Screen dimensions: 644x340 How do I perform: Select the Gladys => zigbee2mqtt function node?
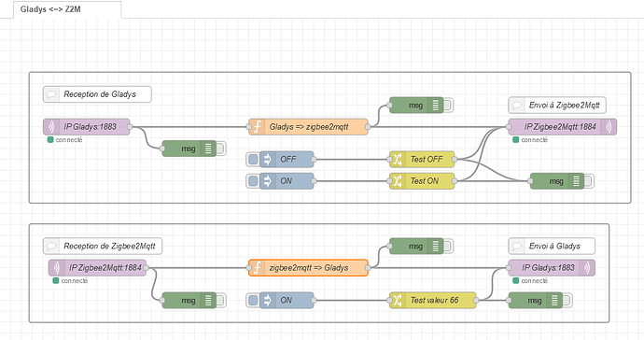[308, 127]
